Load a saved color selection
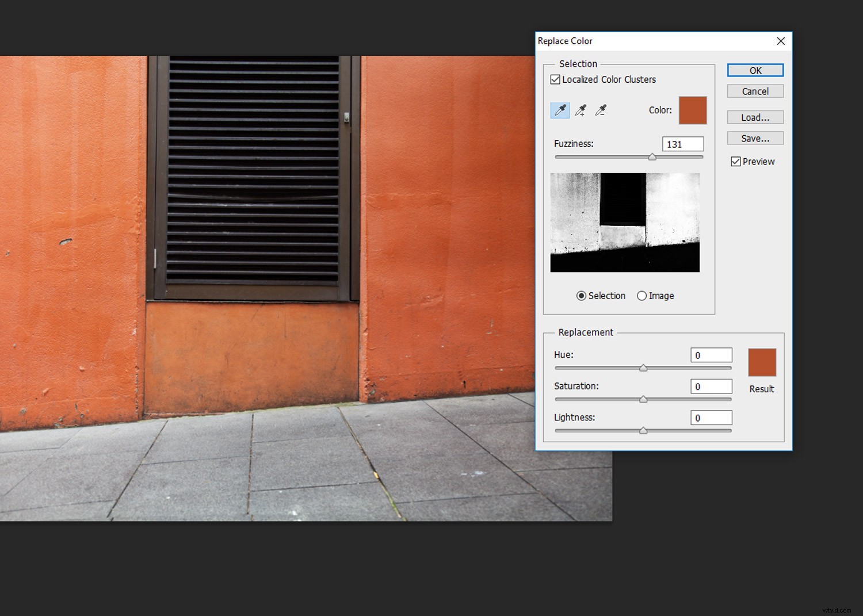The image size is (863, 616). coord(755,117)
